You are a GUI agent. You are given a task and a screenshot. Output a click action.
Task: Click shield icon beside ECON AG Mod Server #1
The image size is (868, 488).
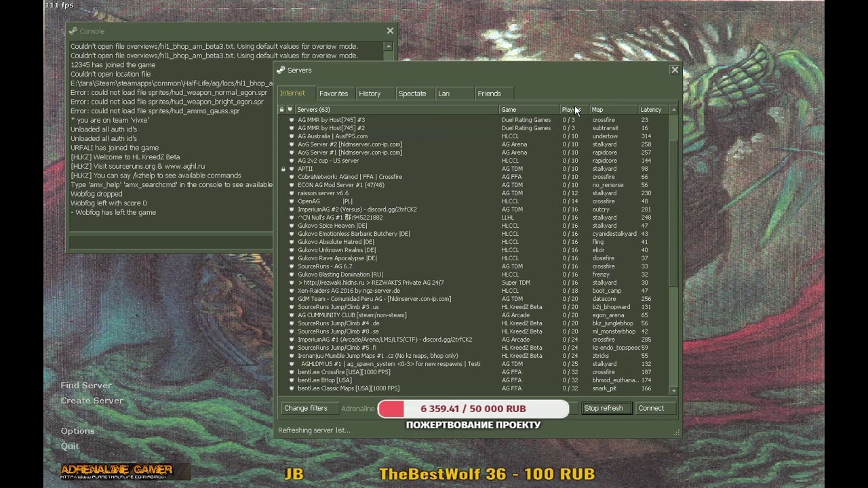[292, 185]
